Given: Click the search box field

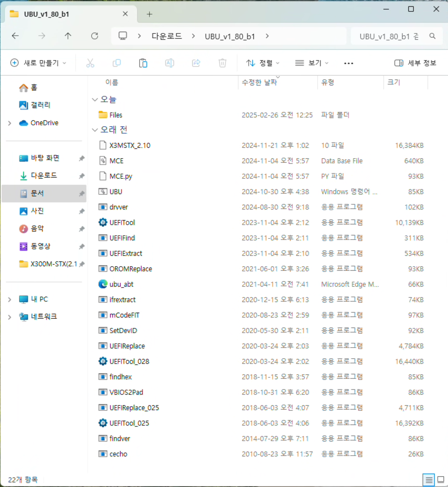Looking at the screenshot, I should 397,36.
